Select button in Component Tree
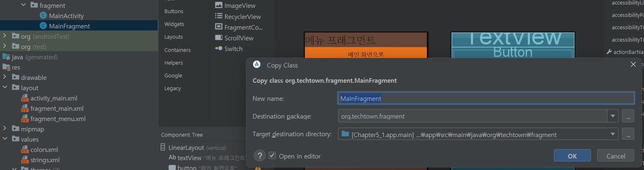644x170 pixels. [187, 168]
